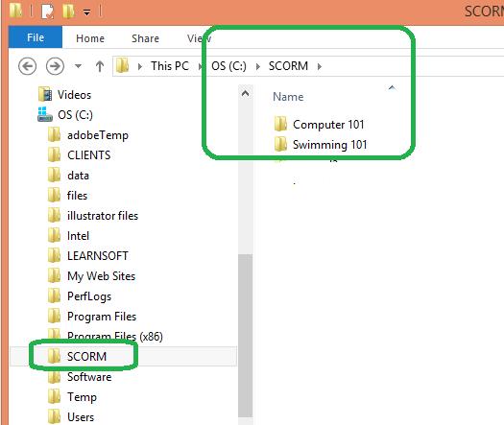Select the SCORM folder in tree
504x425 pixels.
[86, 357]
